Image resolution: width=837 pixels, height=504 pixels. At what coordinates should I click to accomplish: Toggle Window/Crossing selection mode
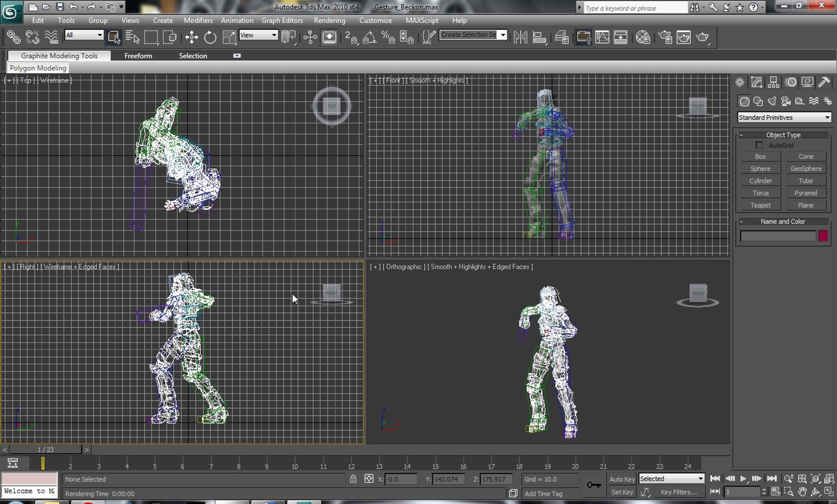pyautogui.click(x=170, y=37)
